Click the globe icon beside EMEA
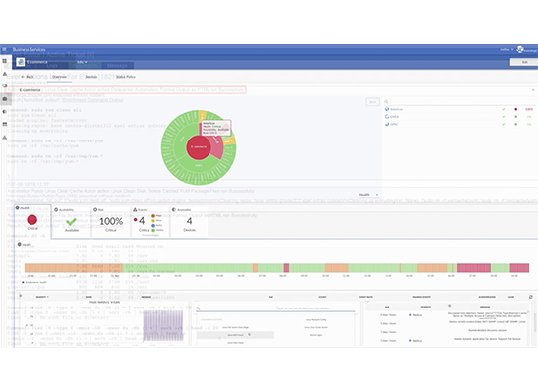 click(x=387, y=117)
